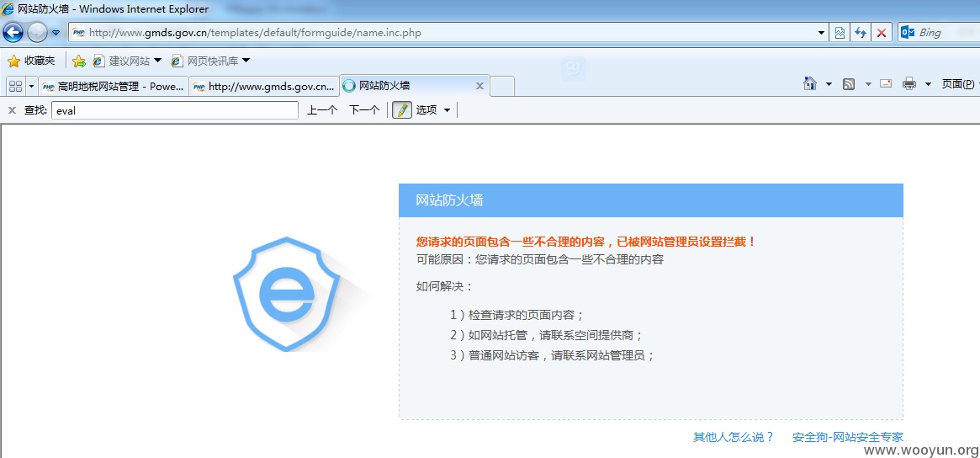This screenshot has height=458, width=980.
Task: Click 上一个 previous match button
Action: (322, 110)
